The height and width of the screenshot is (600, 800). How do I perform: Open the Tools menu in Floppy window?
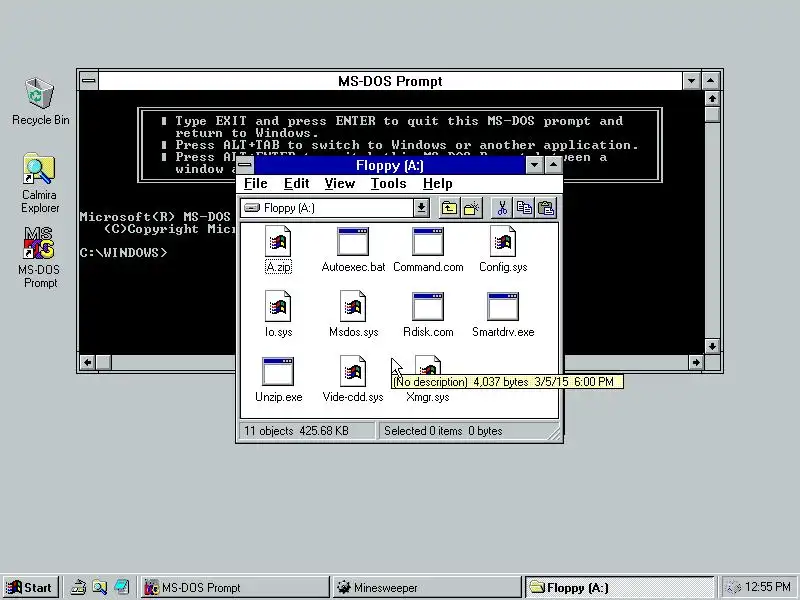coord(388,184)
